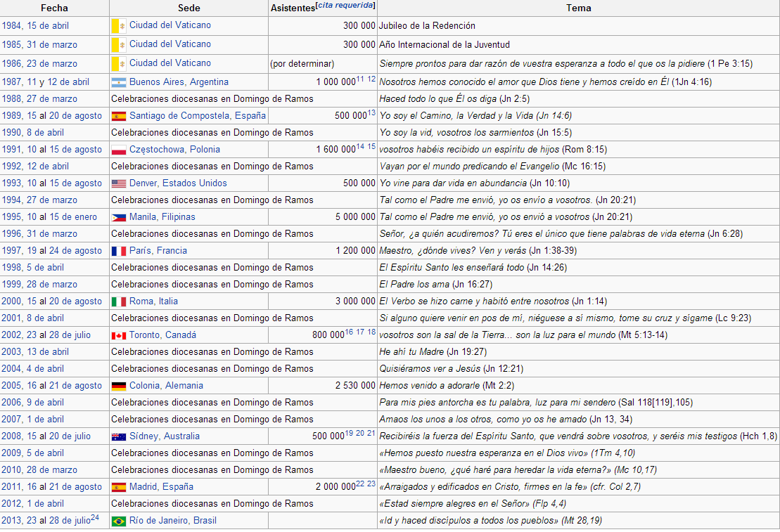The image size is (780, 532).
Task: Open footnote 24 next to the 2013 date
Action: pyautogui.click(x=94, y=517)
